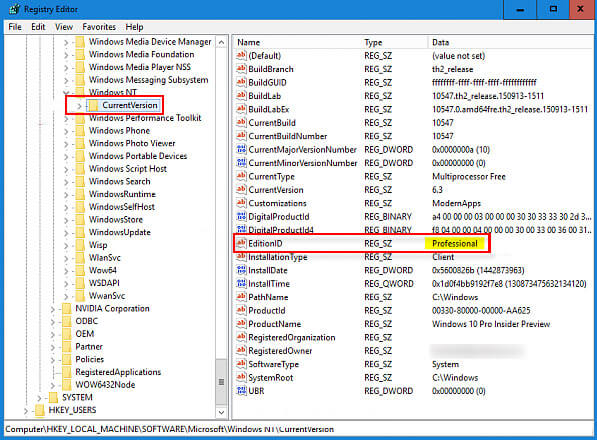Click 'Windows 10 Pro Insider Preview' data
Image resolution: width=597 pixels, height=440 pixels.
[x=491, y=324]
